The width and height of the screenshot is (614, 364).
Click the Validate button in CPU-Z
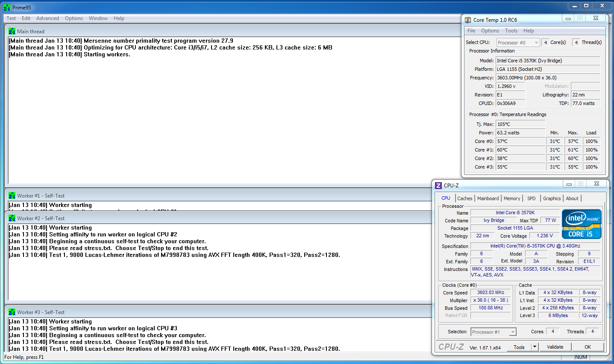(x=555, y=347)
